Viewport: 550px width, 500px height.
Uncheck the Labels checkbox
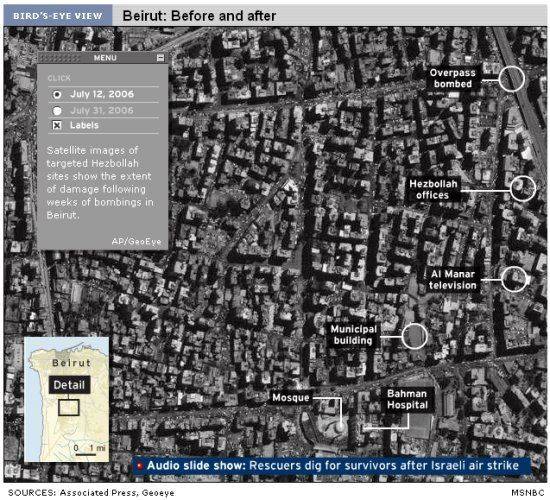[57, 125]
